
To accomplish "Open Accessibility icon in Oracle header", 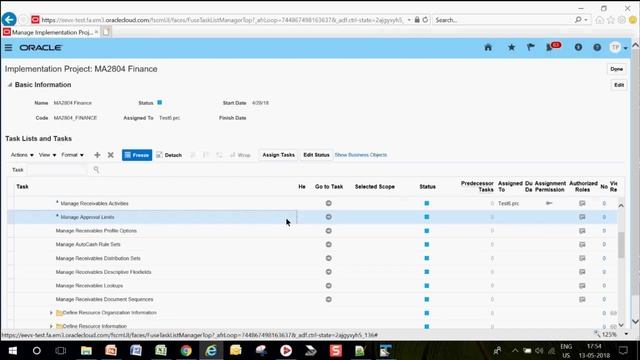I will (578, 47).
